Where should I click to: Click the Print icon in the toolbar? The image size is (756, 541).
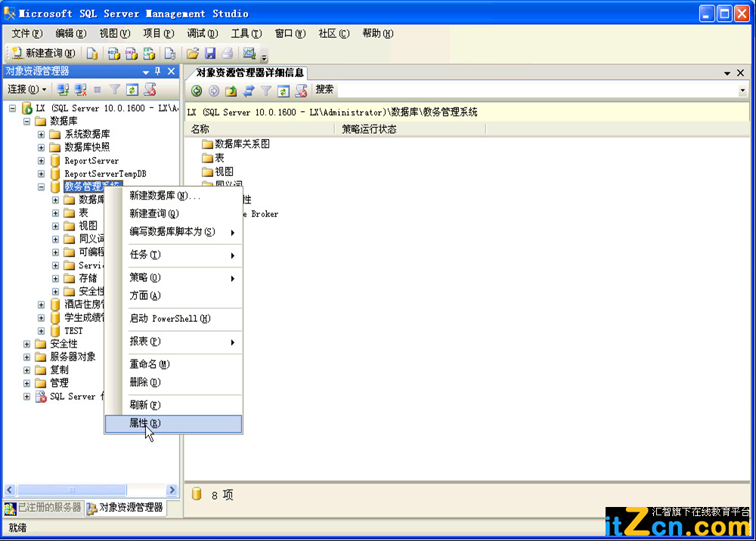228,54
